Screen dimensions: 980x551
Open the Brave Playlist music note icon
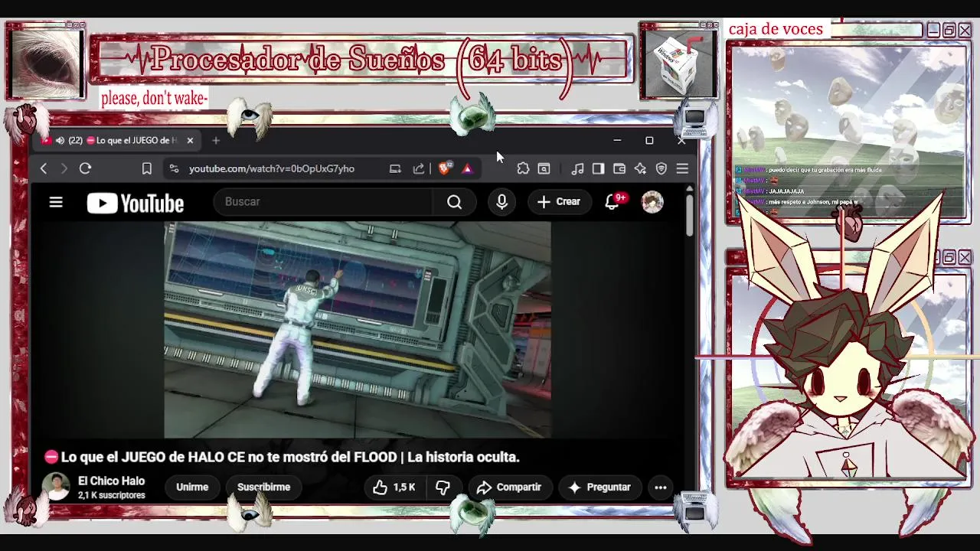[x=578, y=168]
